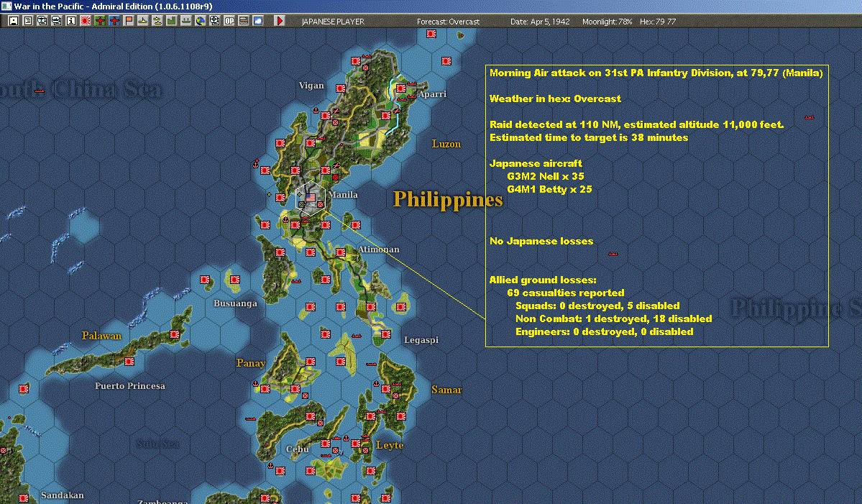862x504 pixels.
Task: Click the Cebu map label
Action: tap(297, 449)
